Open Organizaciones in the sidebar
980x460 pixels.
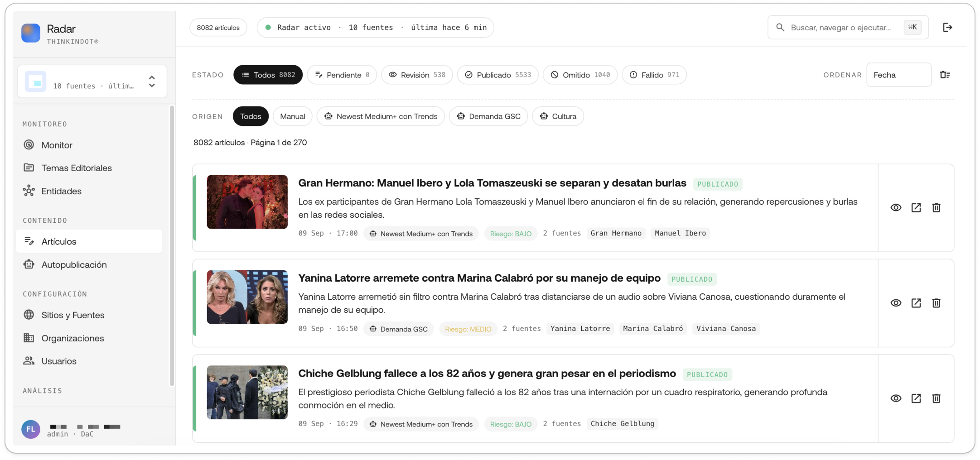click(x=89, y=338)
